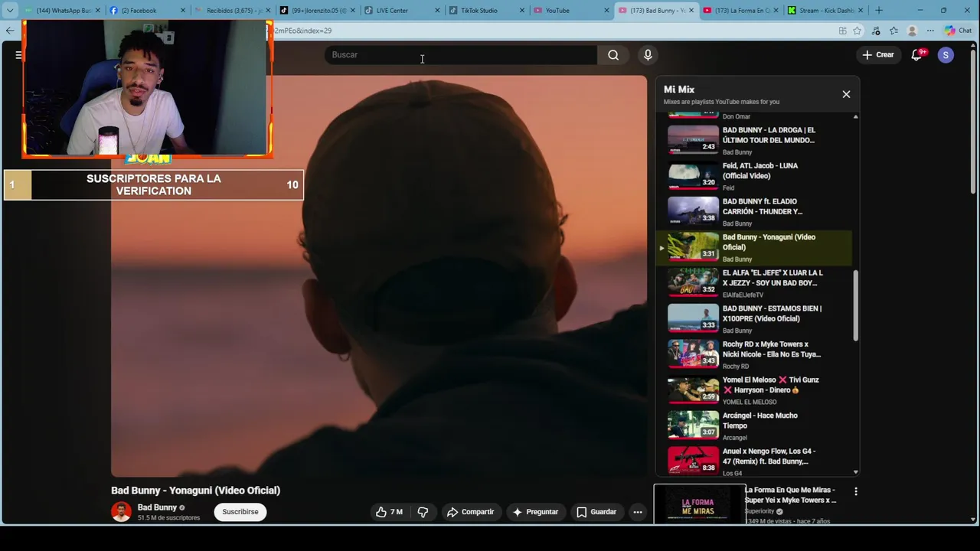Open browser favorites list icon

893,31
